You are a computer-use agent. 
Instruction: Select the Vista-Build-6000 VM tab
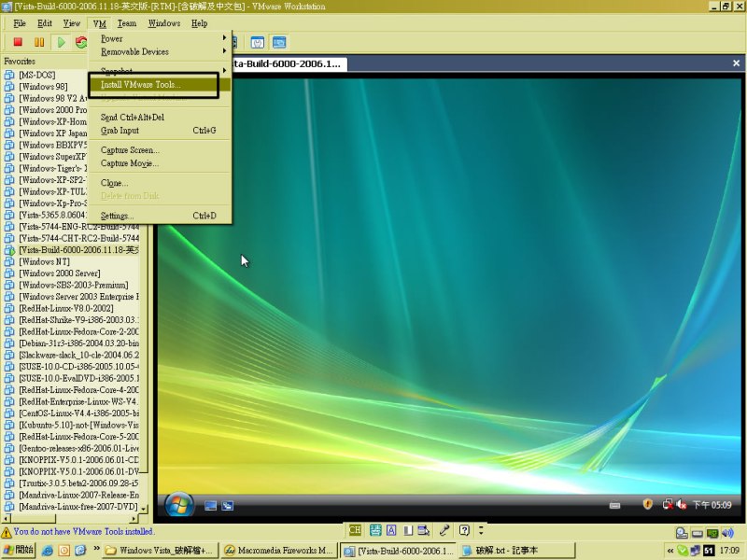289,63
